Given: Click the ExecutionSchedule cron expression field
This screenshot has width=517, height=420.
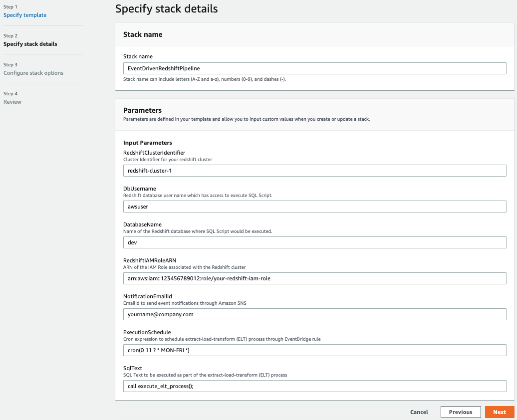Looking at the screenshot, I should click(x=314, y=350).
